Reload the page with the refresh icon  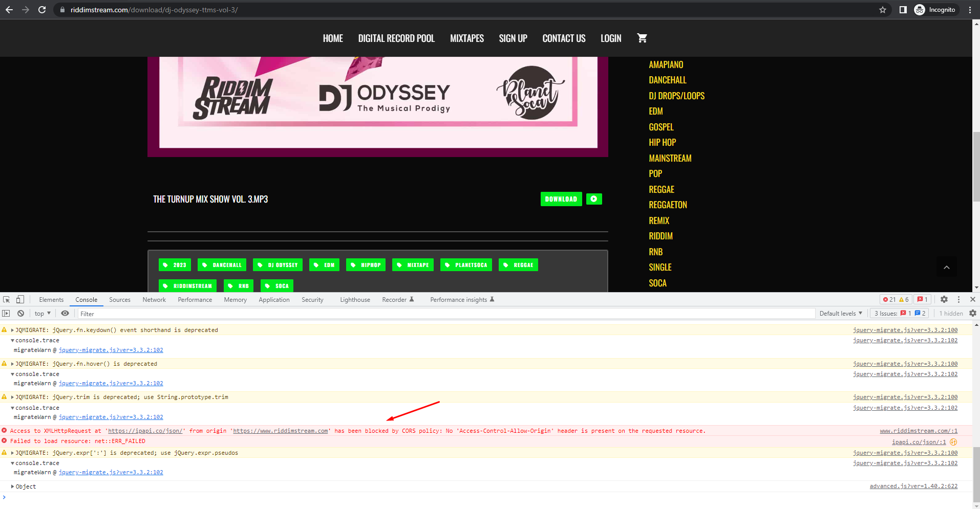coord(42,10)
